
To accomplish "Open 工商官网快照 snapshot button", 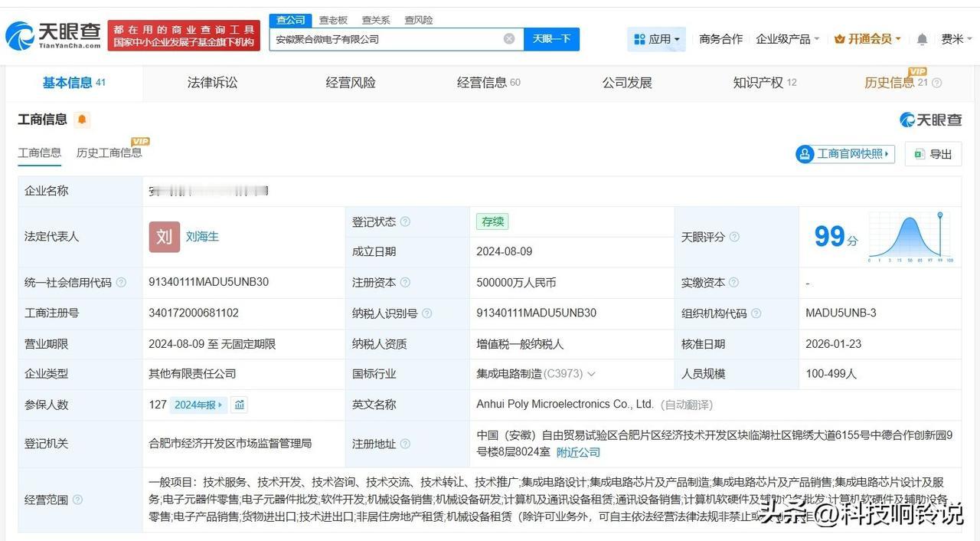I will 845,154.
